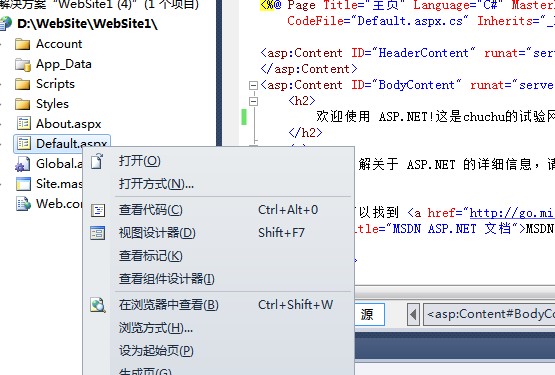555x375 pixels.
Task: Click the About.aspx file icon
Action: tap(23, 124)
